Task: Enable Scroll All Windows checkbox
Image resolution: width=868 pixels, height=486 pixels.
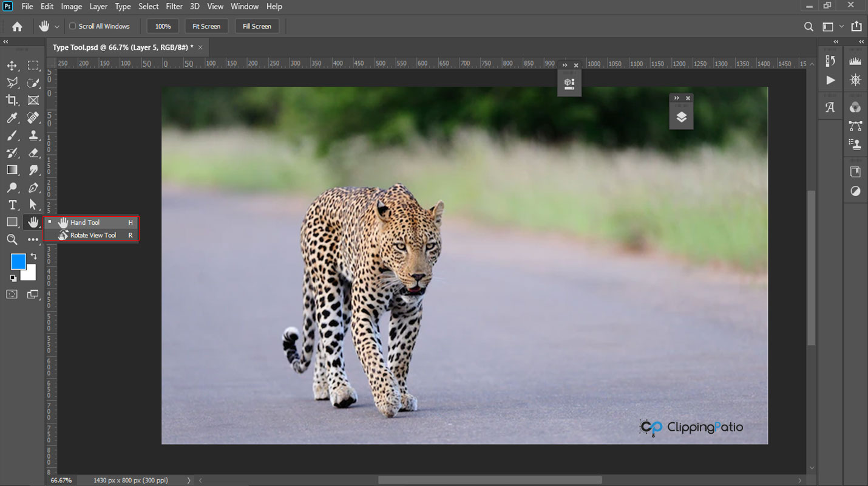Action: (x=73, y=26)
